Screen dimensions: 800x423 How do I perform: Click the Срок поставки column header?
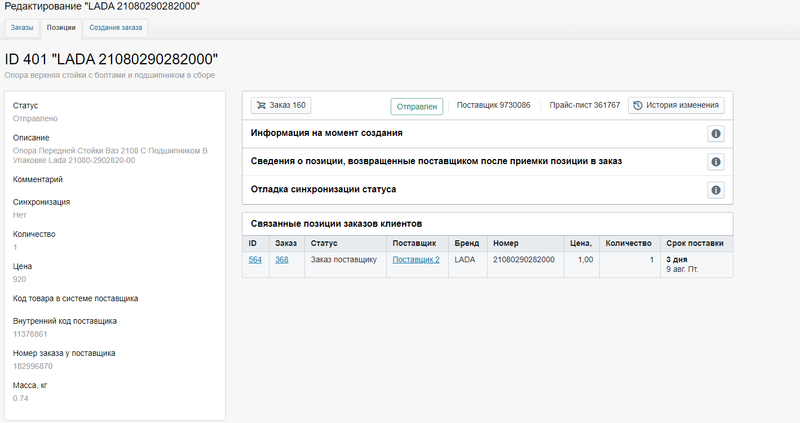[x=695, y=243]
